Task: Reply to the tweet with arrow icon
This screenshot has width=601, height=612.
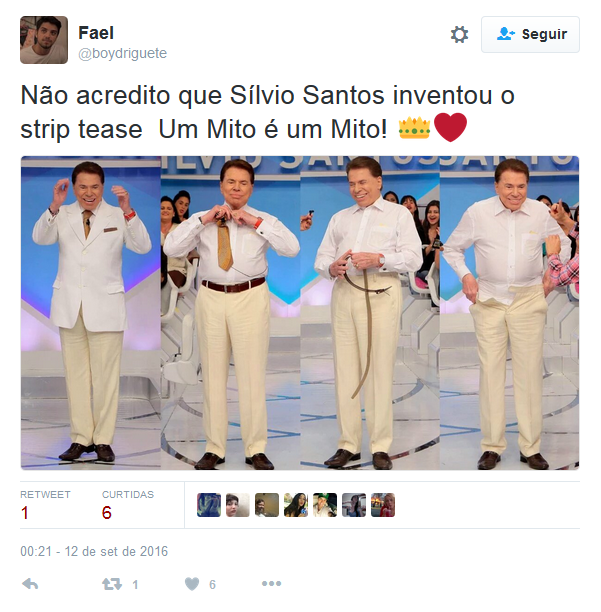Action: click(30, 584)
